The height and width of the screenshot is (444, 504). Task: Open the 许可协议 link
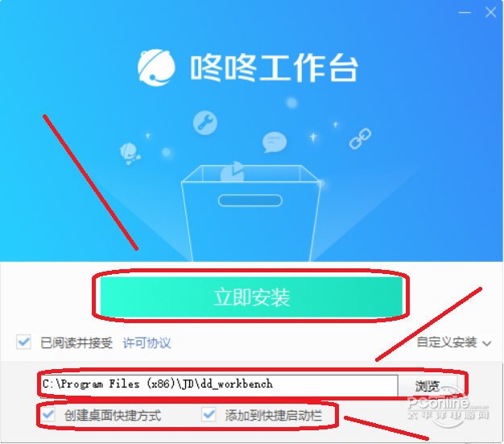coord(147,343)
